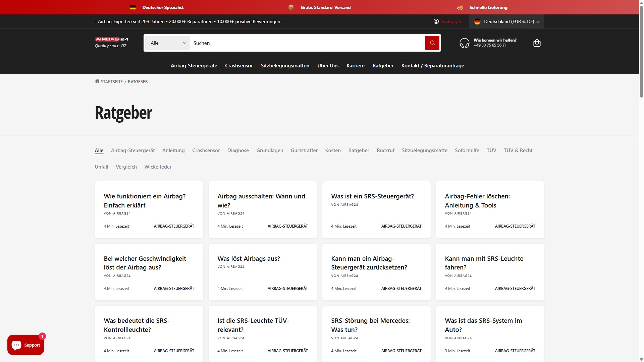Expand the Deutschland (EUR €, DE) selector
The image size is (644, 362).
[x=506, y=21]
